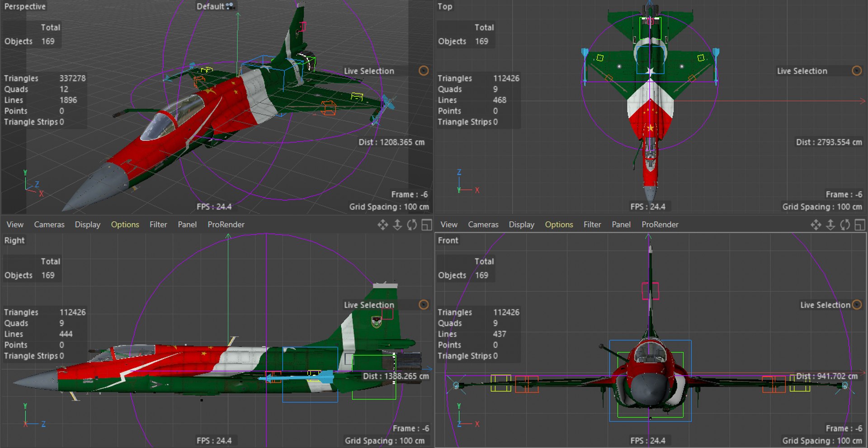Screen dimensions: 868x448
Task: Open the Filter menu of the Front viewport
Action: point(592,225)
